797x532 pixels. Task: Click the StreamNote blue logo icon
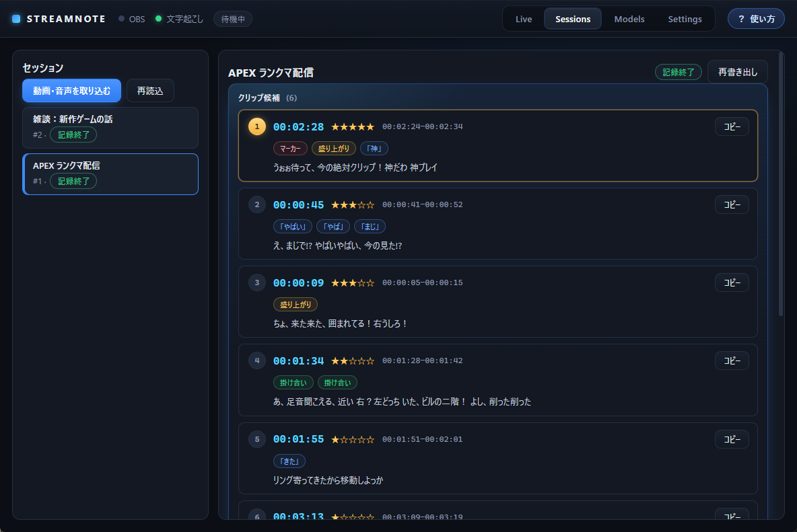click(16, 19)
